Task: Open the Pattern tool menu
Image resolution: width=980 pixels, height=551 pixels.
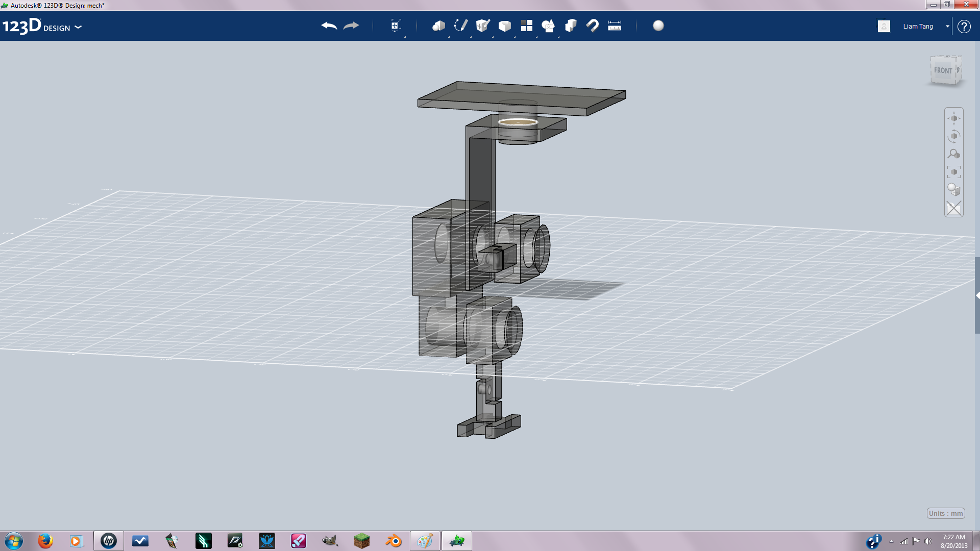Action: pos(527,26)
